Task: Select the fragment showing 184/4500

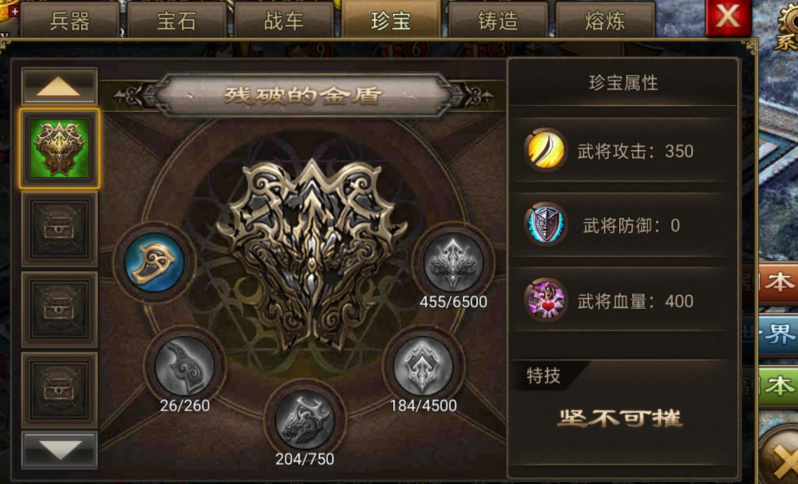Action: click(x=423, y=366)
